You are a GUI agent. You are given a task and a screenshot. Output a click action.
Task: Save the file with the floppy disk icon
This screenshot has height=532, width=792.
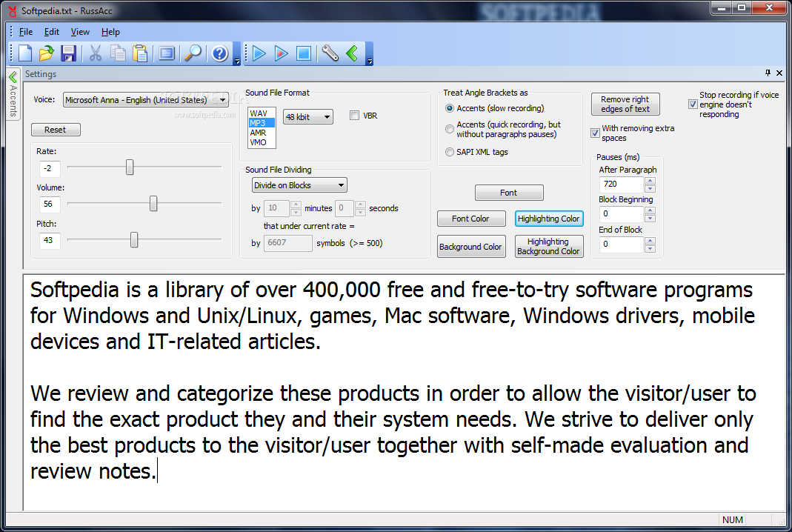pyautogui.click(x=68, y=53)
